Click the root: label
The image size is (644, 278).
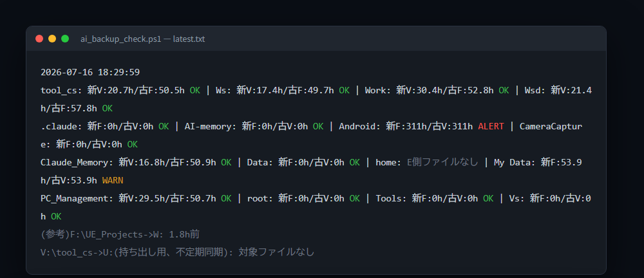[x=260, y=199]
